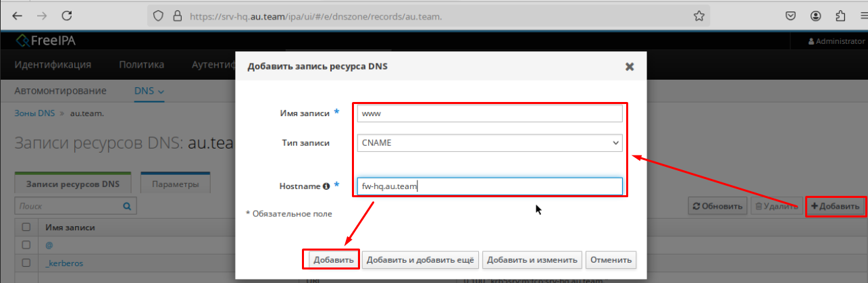Select the _kerberos record checkbox
The width and height of the screenshot is (868, 283).
tap(26, 263)
